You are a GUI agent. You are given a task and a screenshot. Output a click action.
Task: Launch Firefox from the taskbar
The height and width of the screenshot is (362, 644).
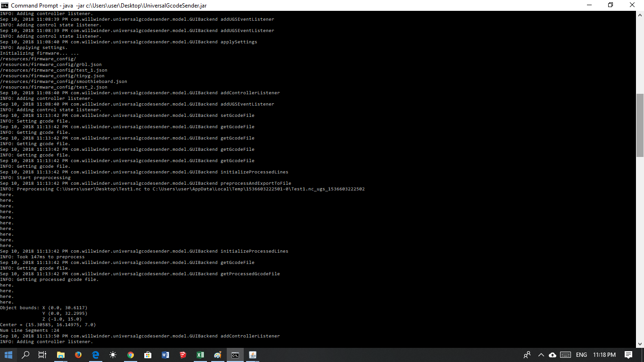point(78,355)
